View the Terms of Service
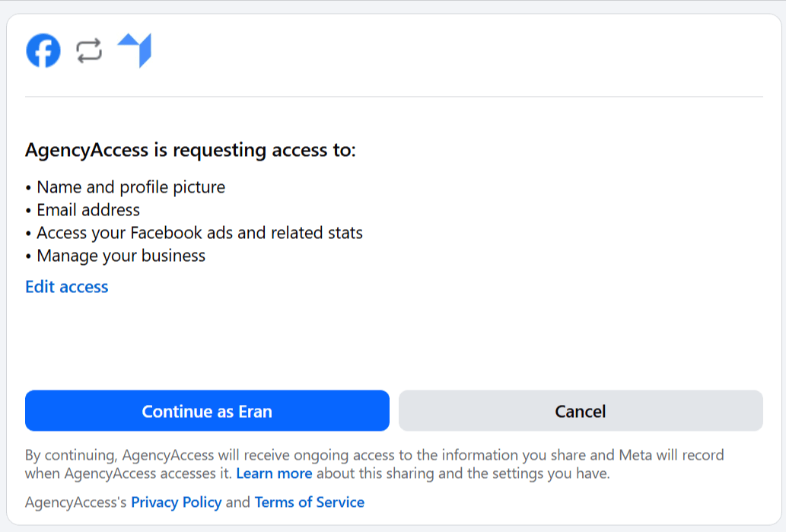786x532 pixels. (x=309, y=502)
